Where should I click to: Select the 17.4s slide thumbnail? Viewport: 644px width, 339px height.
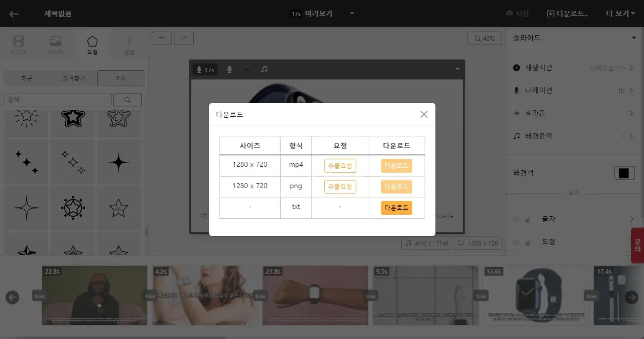(x=619, y=295)
